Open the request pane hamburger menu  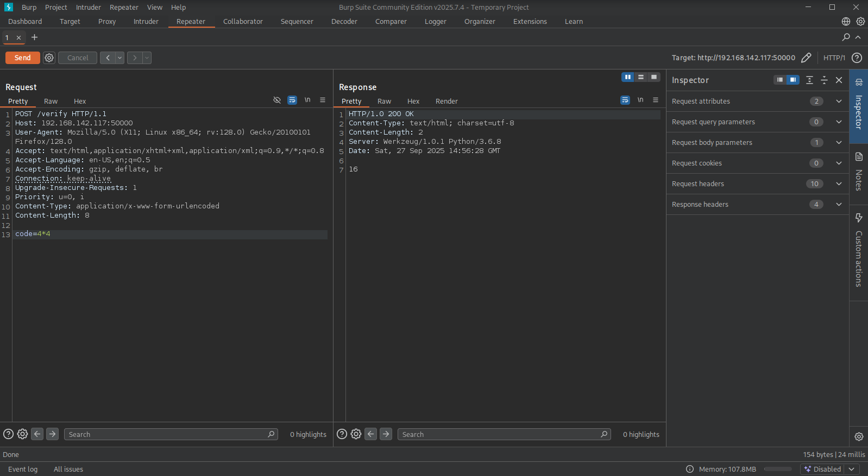(x=323, y=100)
